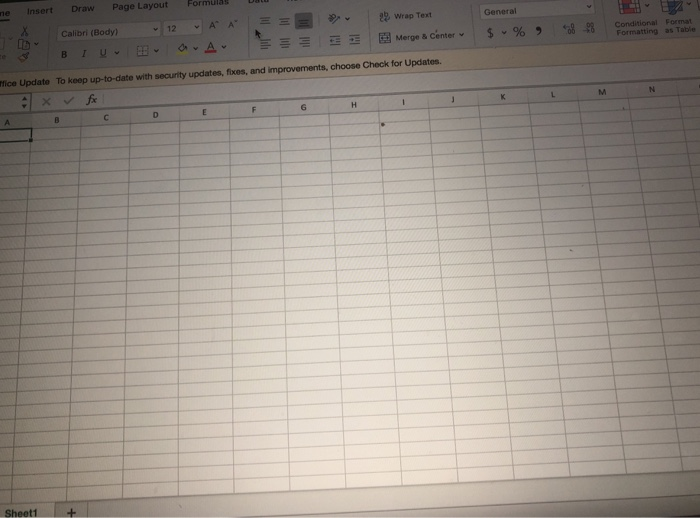Open Conditional Formatting

pos(636,18)
